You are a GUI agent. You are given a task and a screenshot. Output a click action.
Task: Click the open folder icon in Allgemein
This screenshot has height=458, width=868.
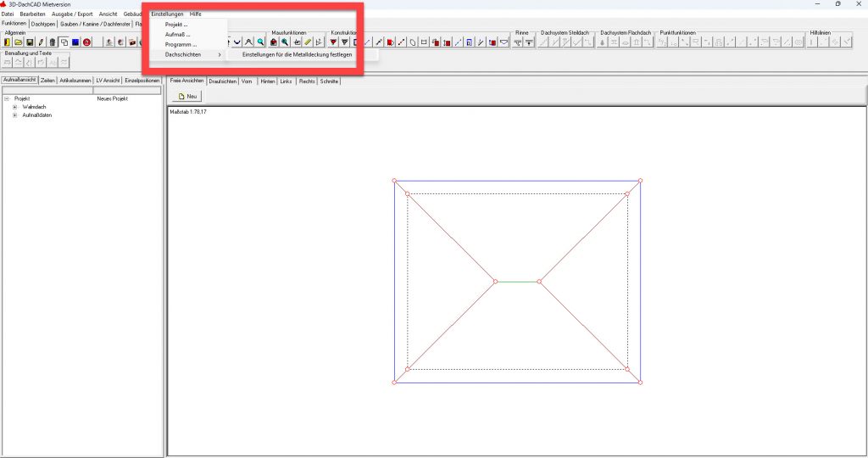click(19, 42)
